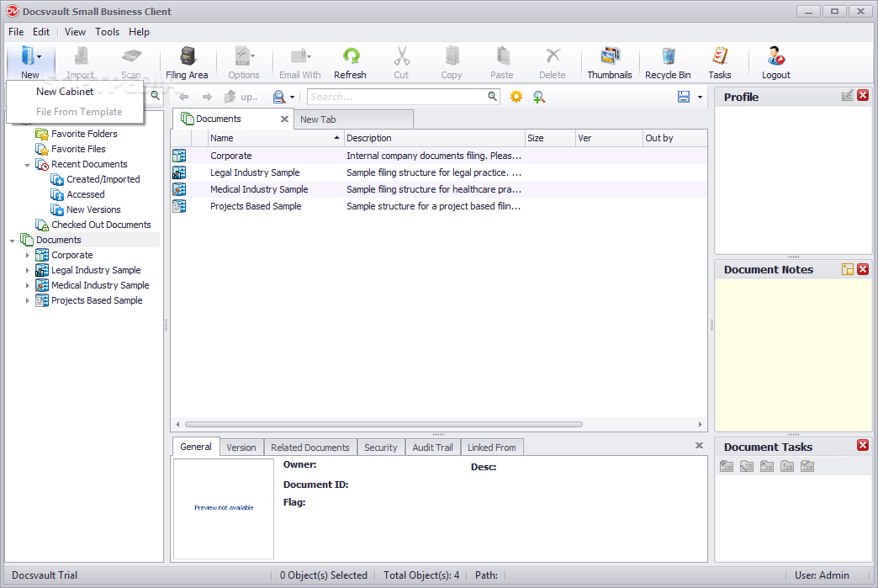Switch to the Security tab
The height and width of the screenshot is (588, 878).
pos(381,448)
